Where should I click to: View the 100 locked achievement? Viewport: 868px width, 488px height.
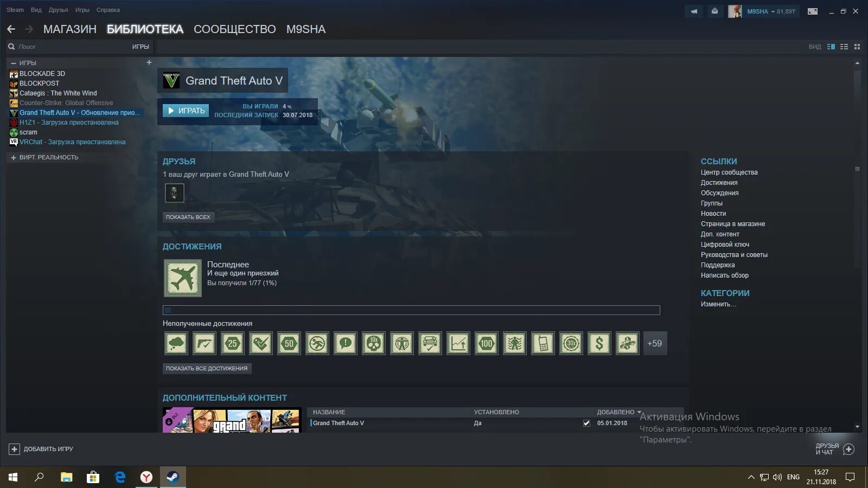pyautogui.click(x=487, y=343)
